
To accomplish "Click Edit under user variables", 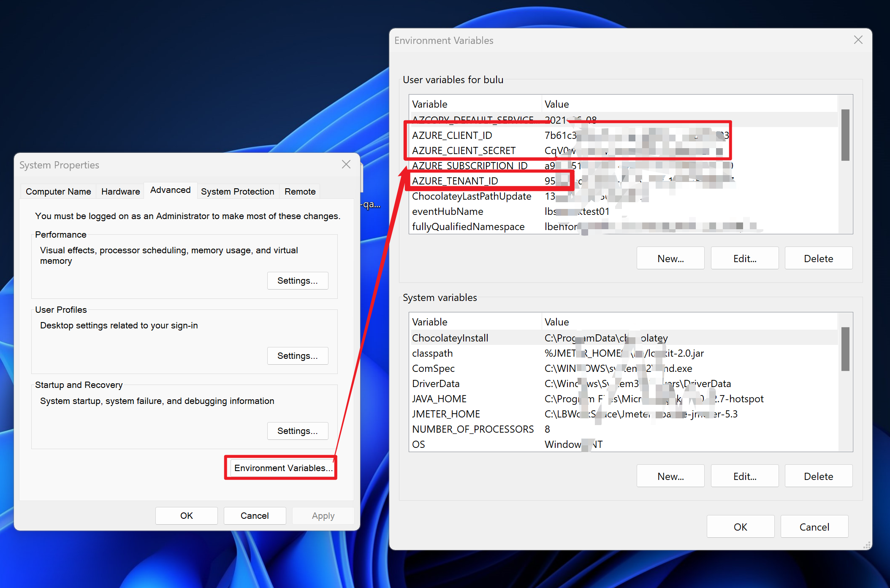I will [744, 259].
